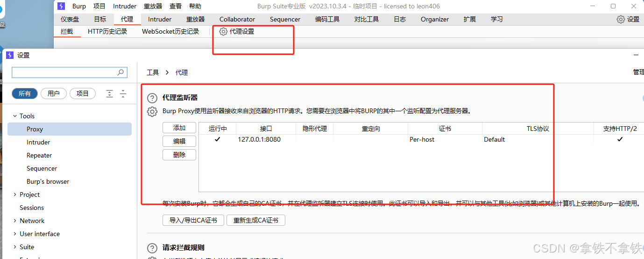The image size is (644, 259).
Task: Click the gear icon beside 代理设置
Action: 223,31
